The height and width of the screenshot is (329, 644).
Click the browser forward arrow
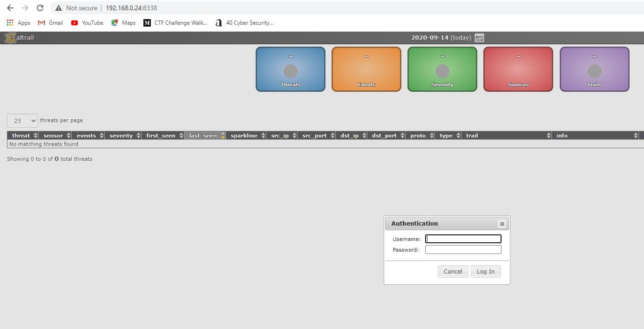click(x=25, y=8)
